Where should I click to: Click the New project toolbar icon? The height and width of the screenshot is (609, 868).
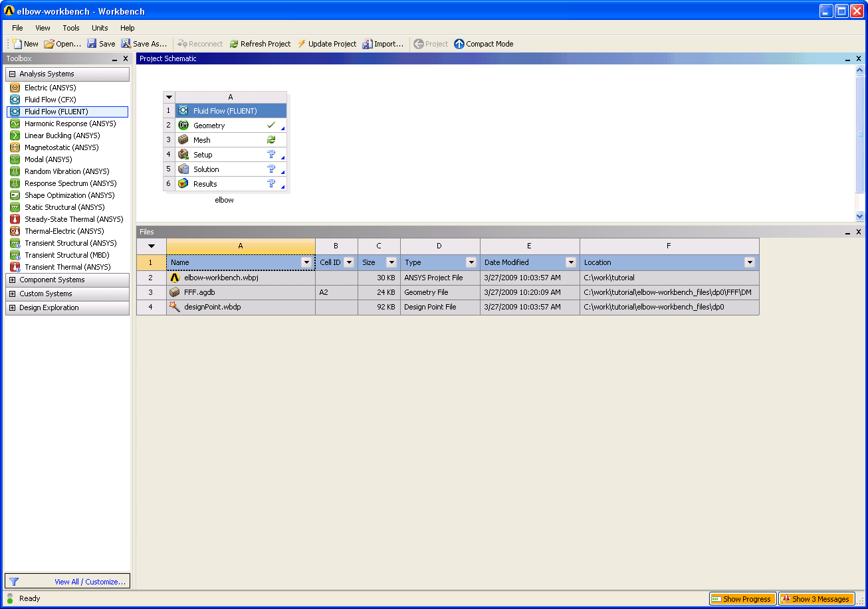pos(17,44)
